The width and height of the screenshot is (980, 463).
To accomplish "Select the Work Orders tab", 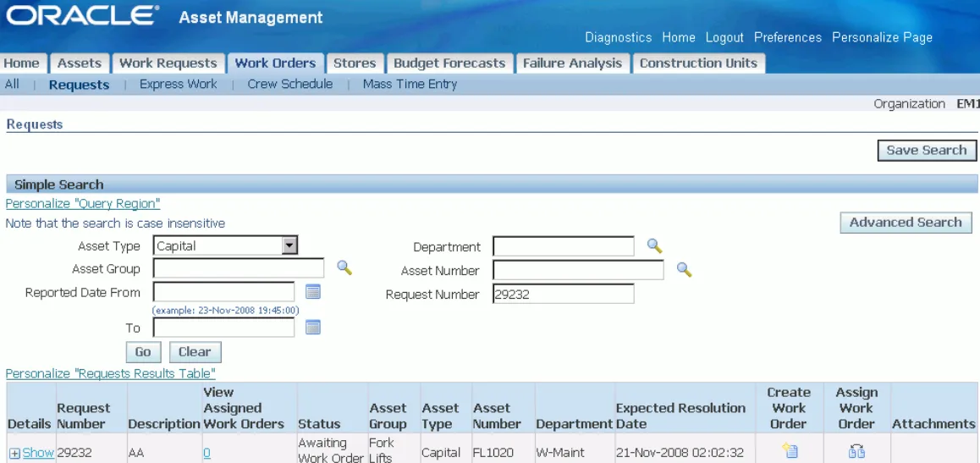I will [276, 63].
